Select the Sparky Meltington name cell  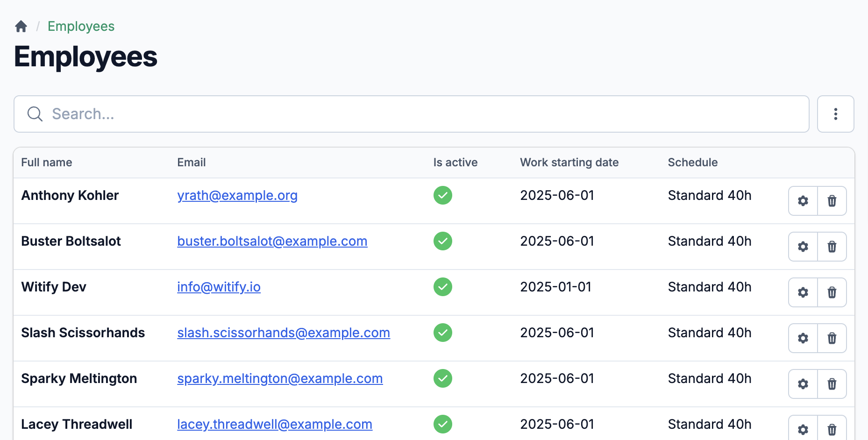tap(79, 378)
